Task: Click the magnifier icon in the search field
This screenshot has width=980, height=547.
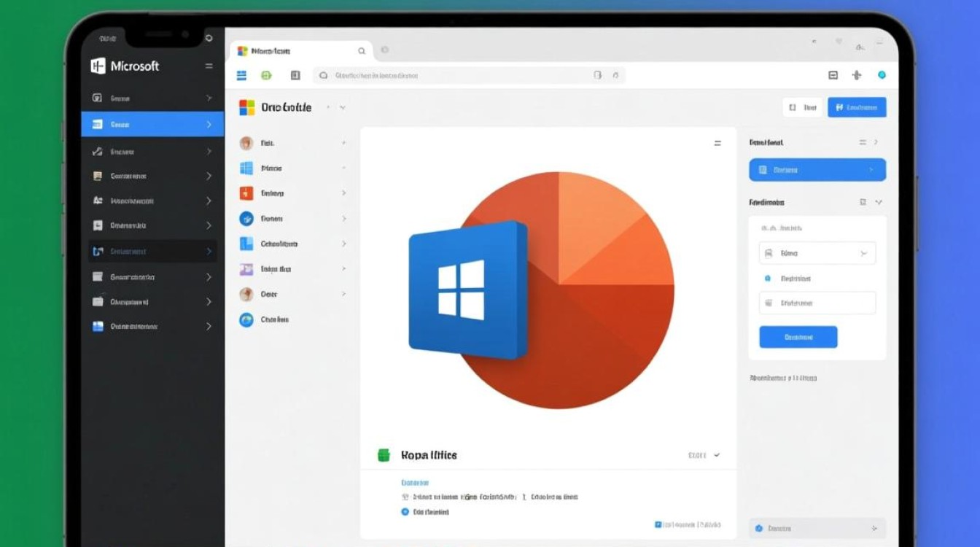Action: click(324, 75)
